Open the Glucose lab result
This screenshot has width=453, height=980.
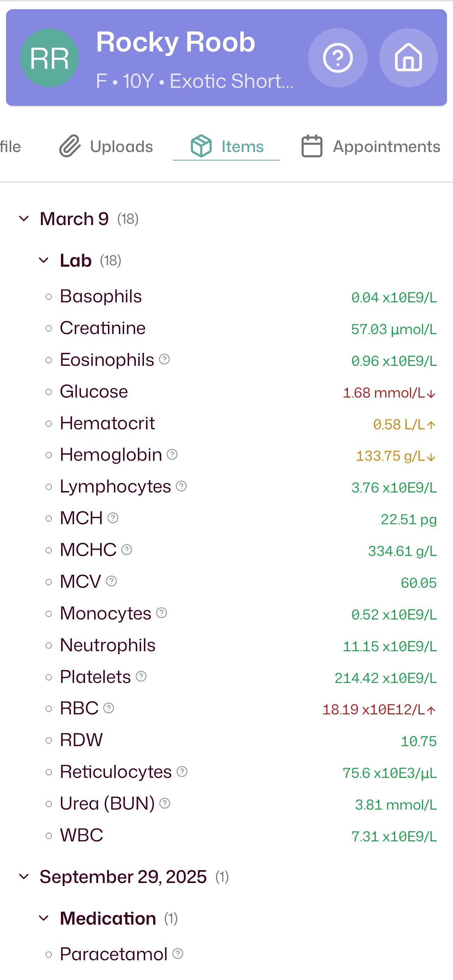[x=94, y=392]
